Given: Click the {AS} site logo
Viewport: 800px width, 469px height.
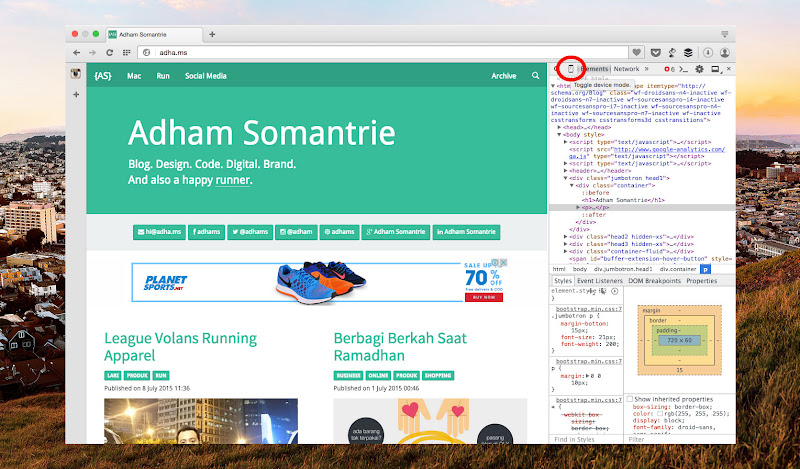Looking at the screenshot, I should pyautogui.click(x=103, y=76).
